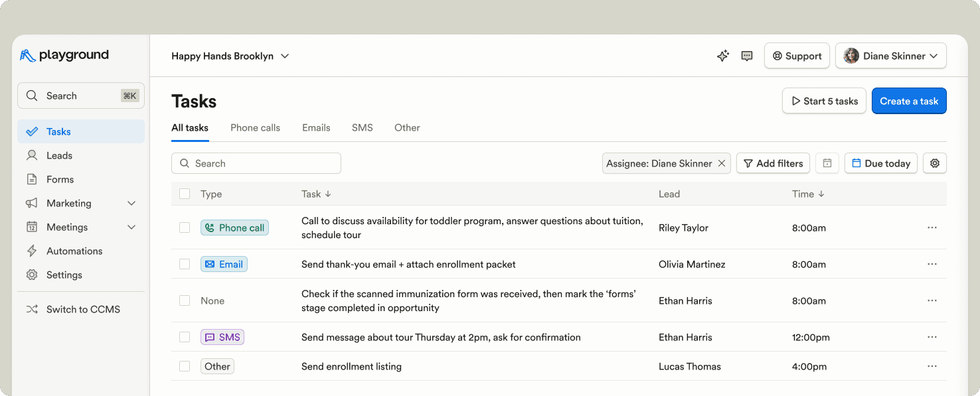Open Marketing from the sidebar
The height and width of the screenshot is (396, 980).
click(x=69, y=203)
